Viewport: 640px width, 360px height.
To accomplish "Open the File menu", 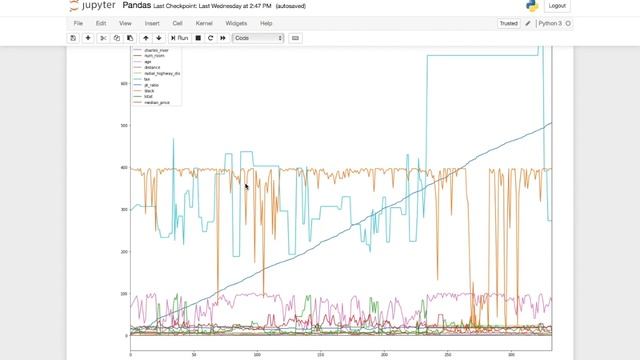I will 78,23.
